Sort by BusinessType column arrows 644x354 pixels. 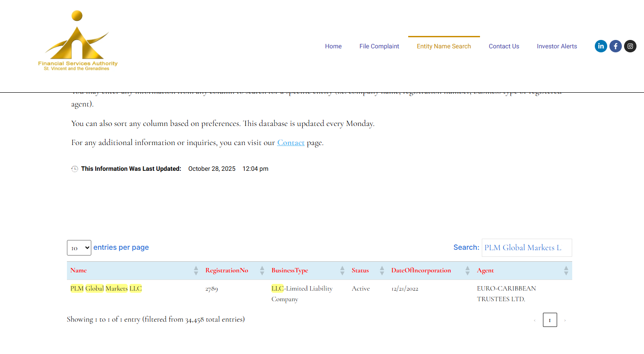pos(342,271)
